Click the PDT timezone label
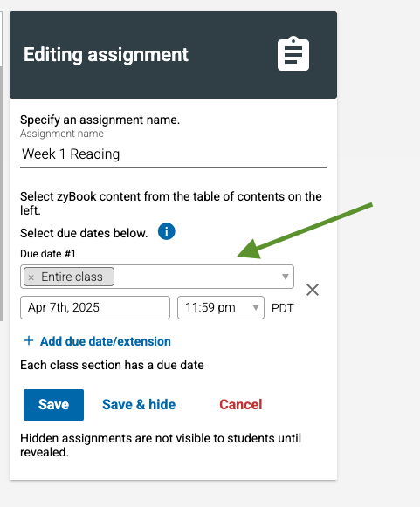Screen dimensions: 420x507 (283, 308)
